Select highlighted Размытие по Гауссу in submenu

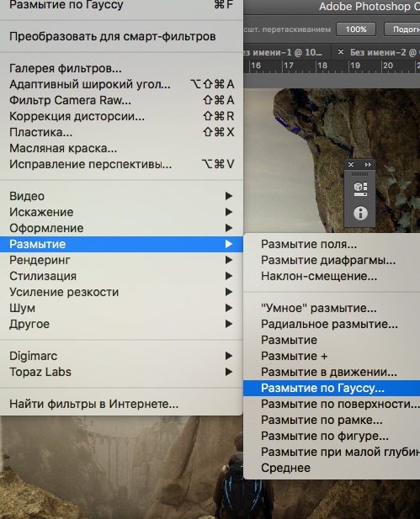tap(332, 388)
